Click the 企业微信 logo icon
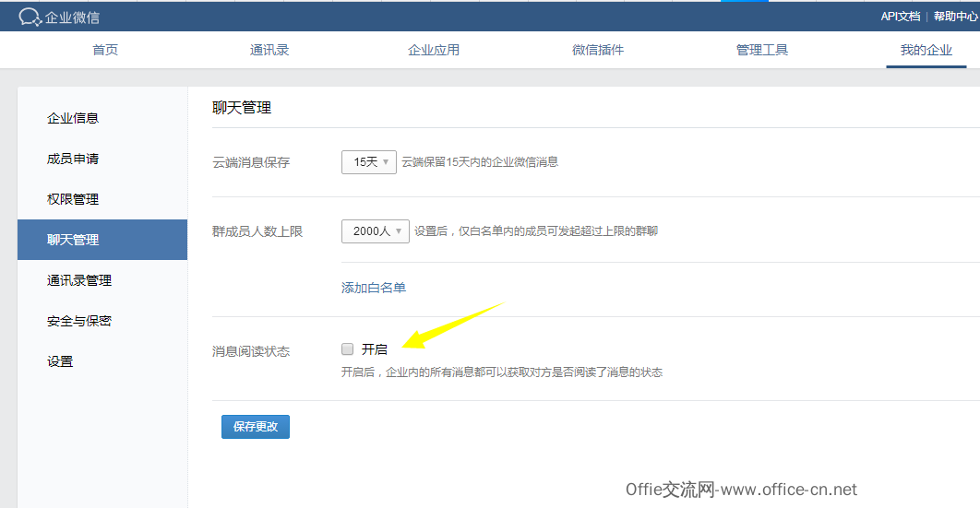Viewport: 980px width, 508px height. coord(30,17)
